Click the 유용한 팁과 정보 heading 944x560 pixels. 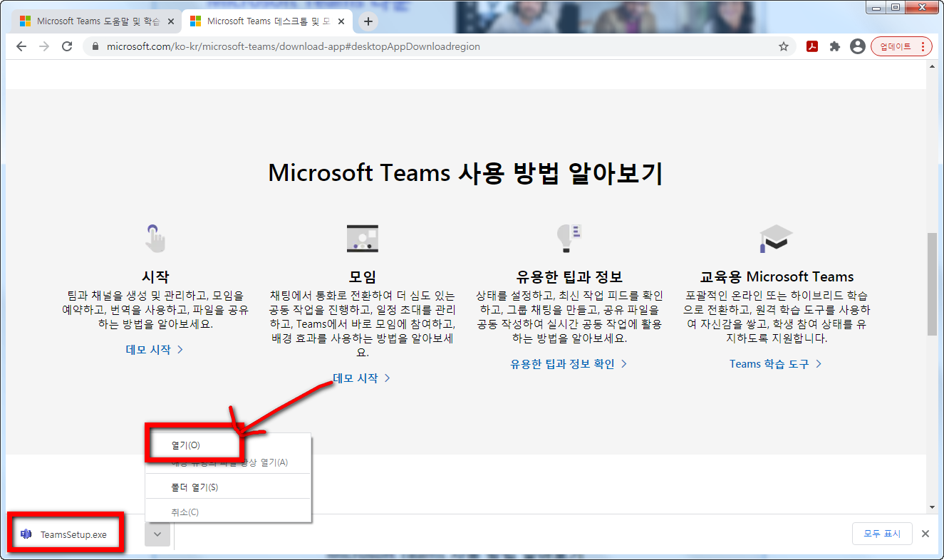pos(569,277)
